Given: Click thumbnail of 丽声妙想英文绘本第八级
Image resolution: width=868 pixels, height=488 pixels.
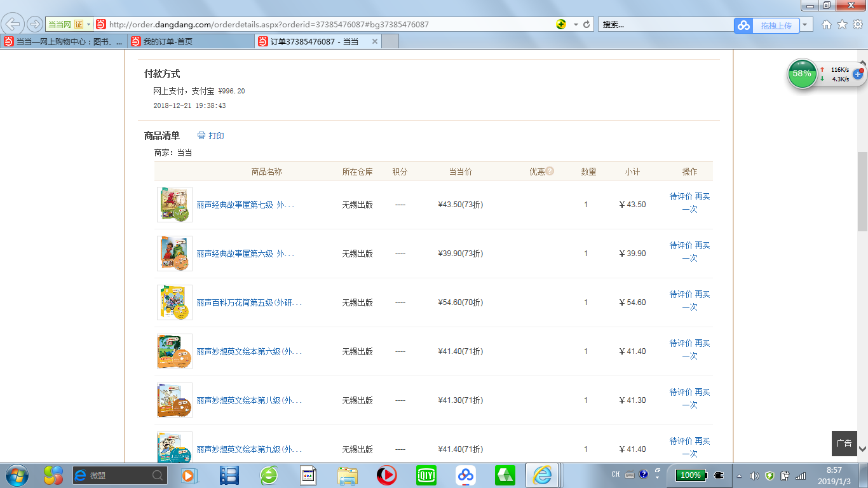Looking at the screenshot, I should point(175,400).
